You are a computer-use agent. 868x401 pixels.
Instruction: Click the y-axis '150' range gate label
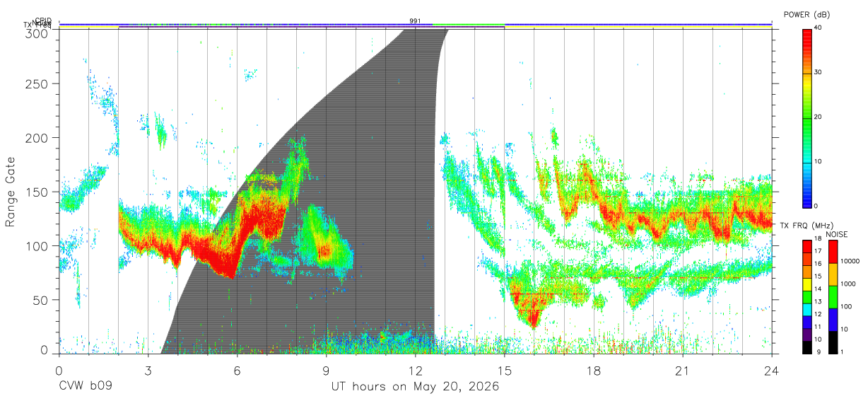pyautogui.click(x=36, y=192)
